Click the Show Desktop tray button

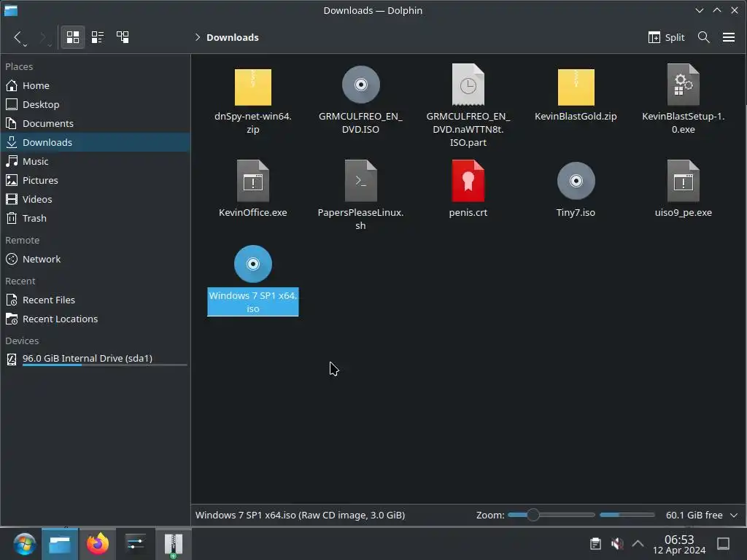(x=723, y=544)
